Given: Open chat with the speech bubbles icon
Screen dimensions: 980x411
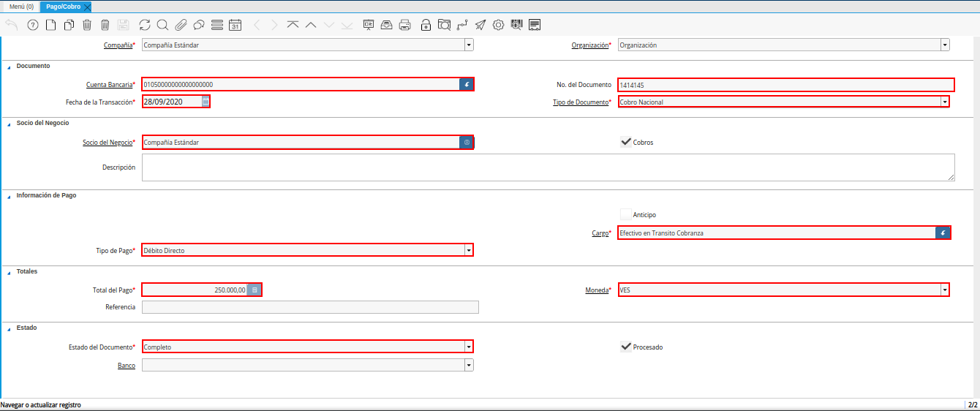Looking at the screenshot, I should point(199,25).
